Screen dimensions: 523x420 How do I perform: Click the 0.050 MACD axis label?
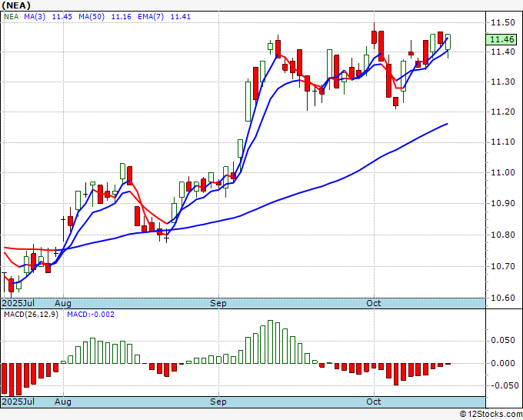coord(503,340)
